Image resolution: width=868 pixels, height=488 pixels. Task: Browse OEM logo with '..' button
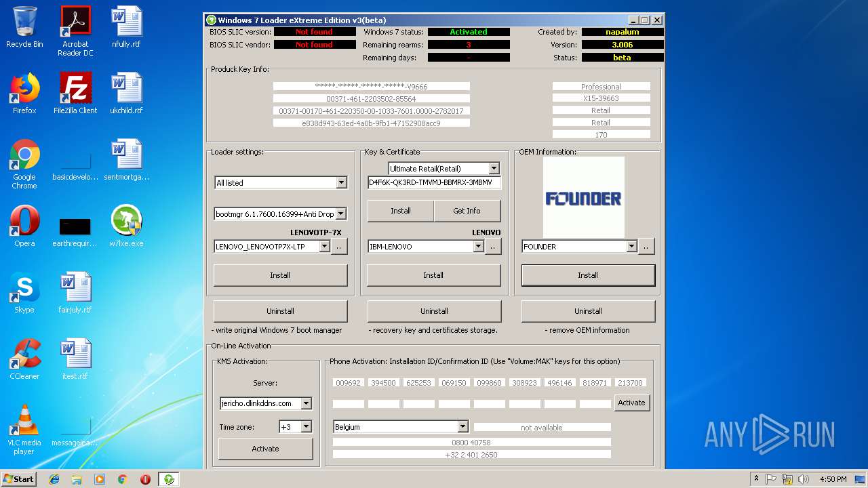[x=646, y=247]
